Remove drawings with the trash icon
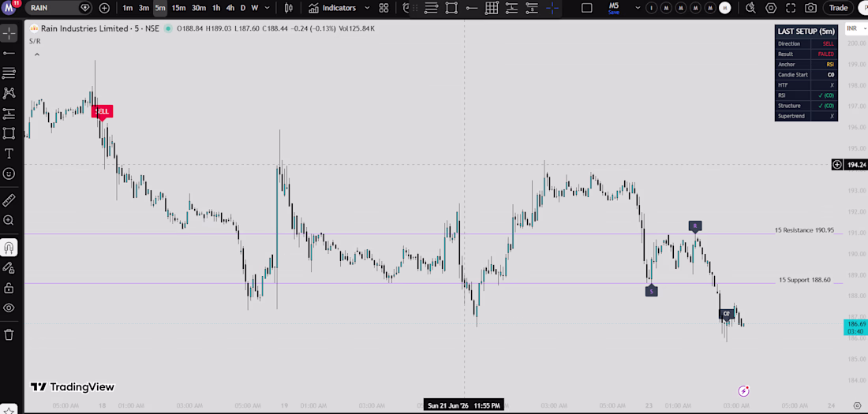Viewport: 868px width, 414px height. (x=9, y=334)
